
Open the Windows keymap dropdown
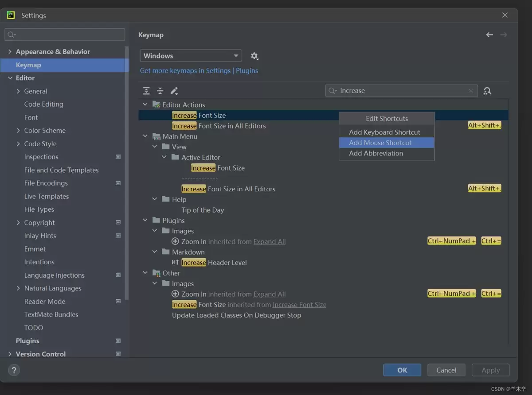coord(191,56)
